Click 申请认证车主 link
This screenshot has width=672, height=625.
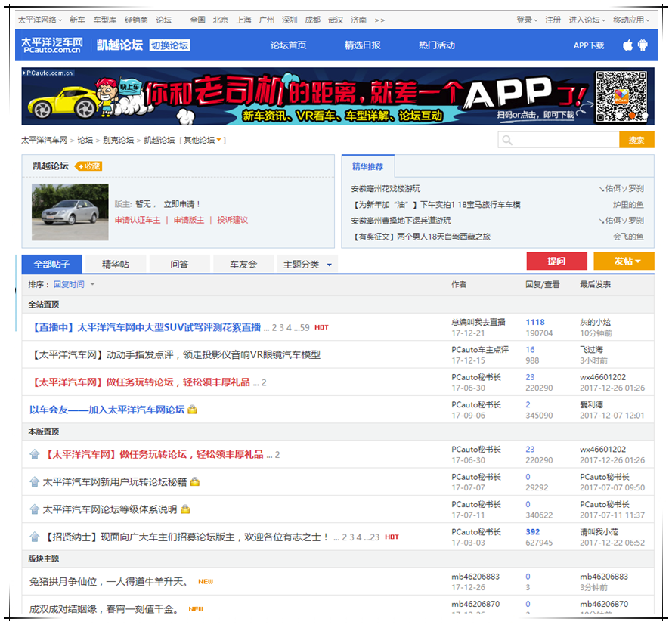point(138,220)
